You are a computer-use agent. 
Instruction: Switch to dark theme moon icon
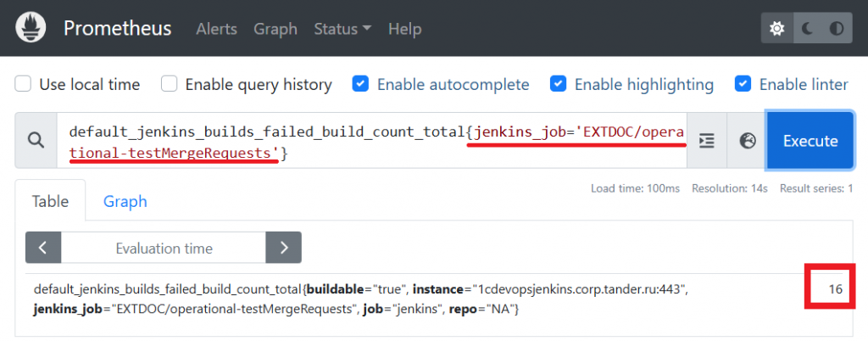[807, 28]
